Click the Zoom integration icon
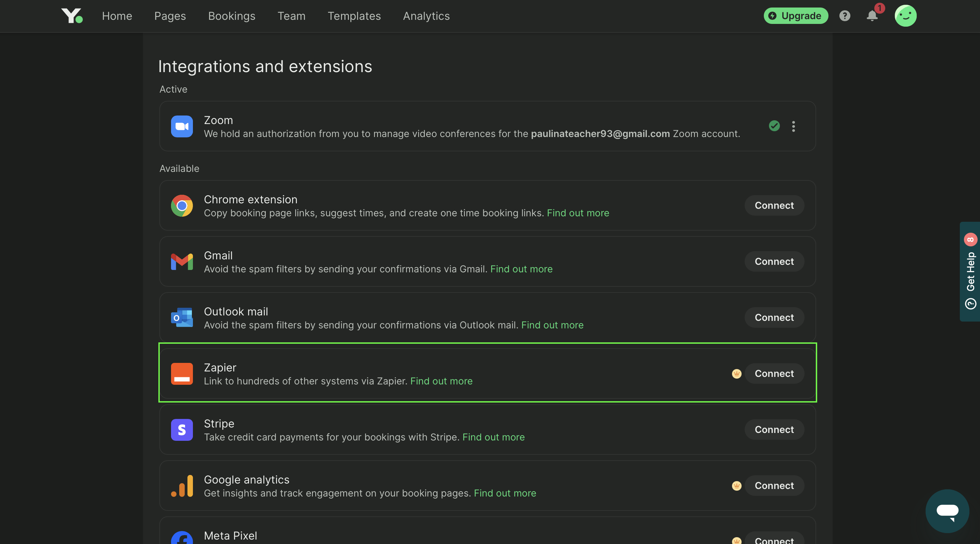980x544 pixels. [182, 126]
